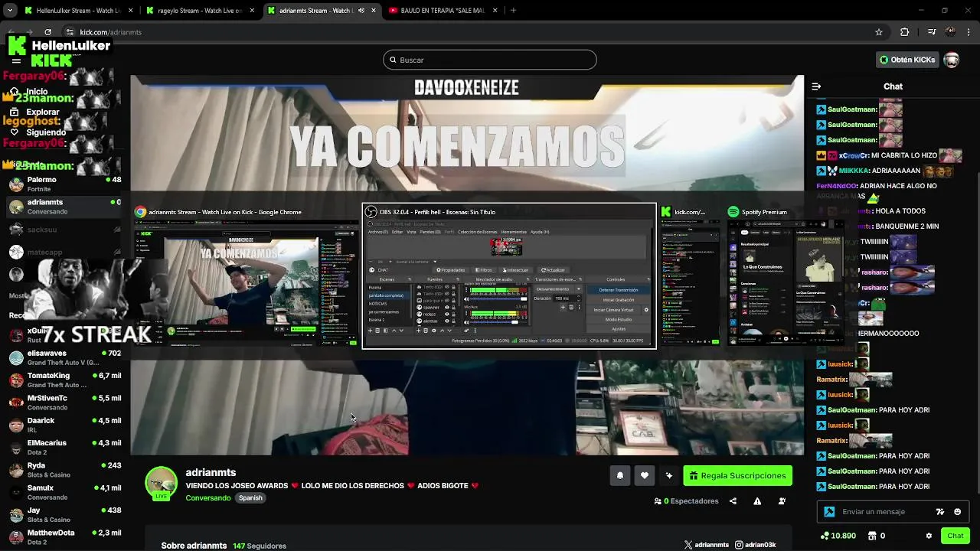Select the Kick.com window thumbnail
The width and height of the screenshot is (980, 551).
(690, 275)
